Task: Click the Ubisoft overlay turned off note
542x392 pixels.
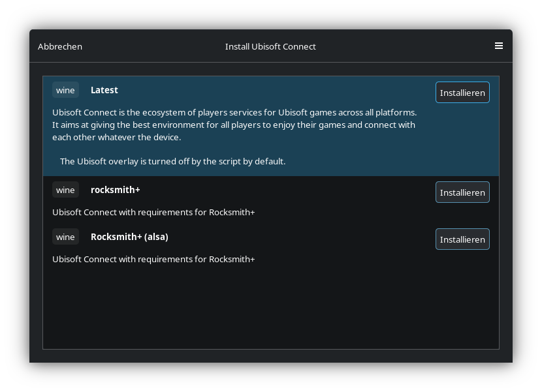Action: (173, 161)
